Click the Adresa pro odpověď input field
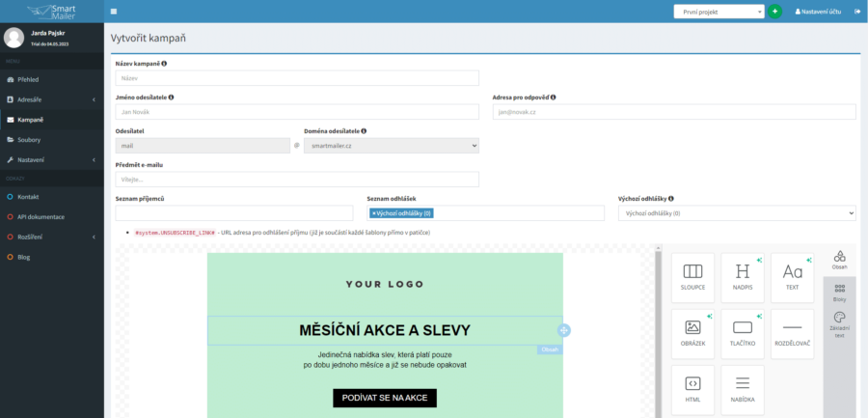 pos(674,111)
